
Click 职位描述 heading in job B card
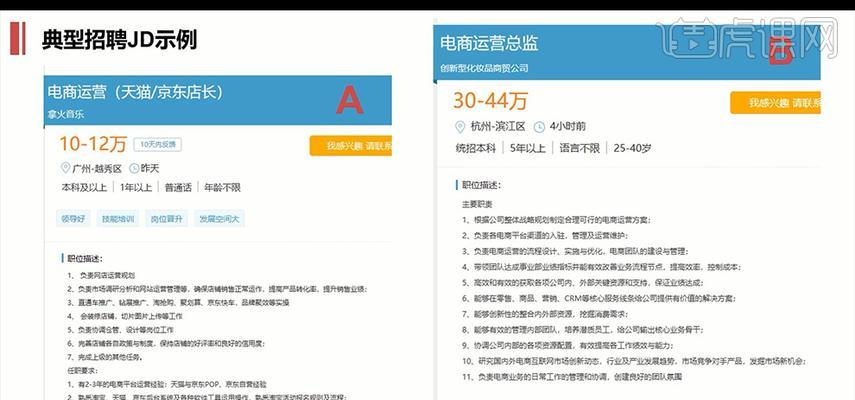pyautogui.click(x=481, y=185)
